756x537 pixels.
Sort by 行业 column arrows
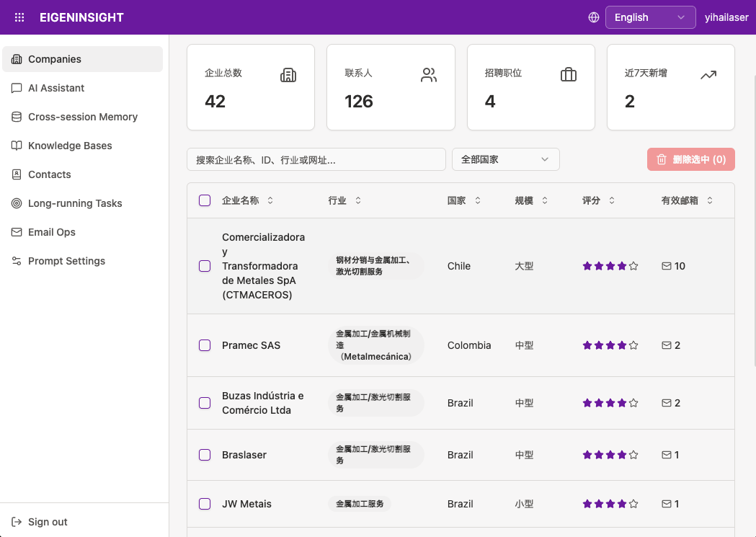(x=358, y=200)
